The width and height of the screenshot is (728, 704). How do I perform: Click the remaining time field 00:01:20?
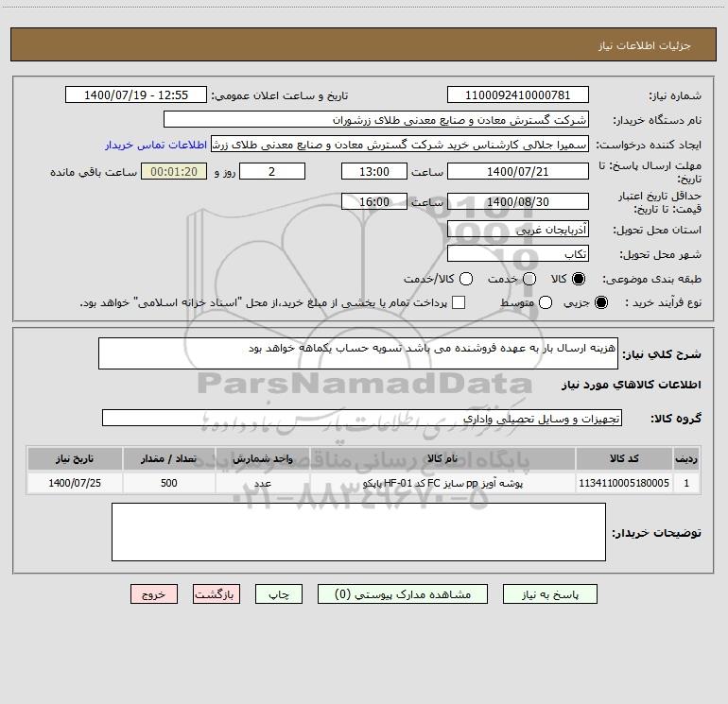pos(174,171)
